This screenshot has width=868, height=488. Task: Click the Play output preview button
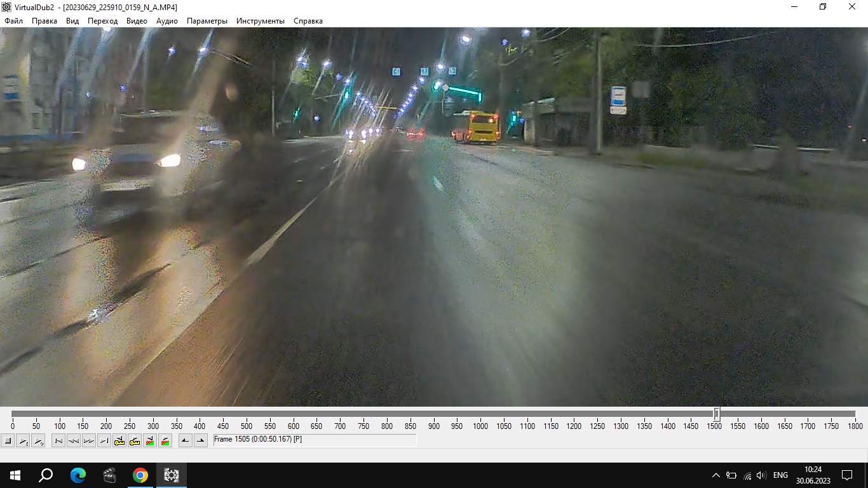coord(38,440)
